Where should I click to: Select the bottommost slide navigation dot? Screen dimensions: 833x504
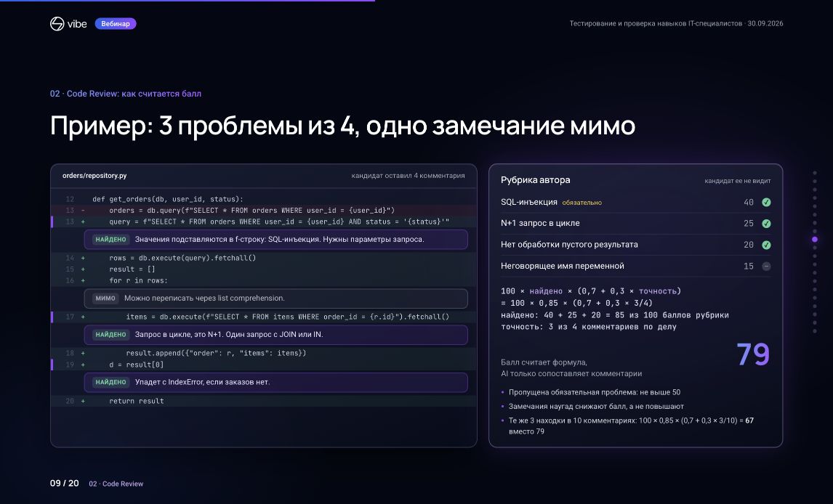click(x=814, y=331)
